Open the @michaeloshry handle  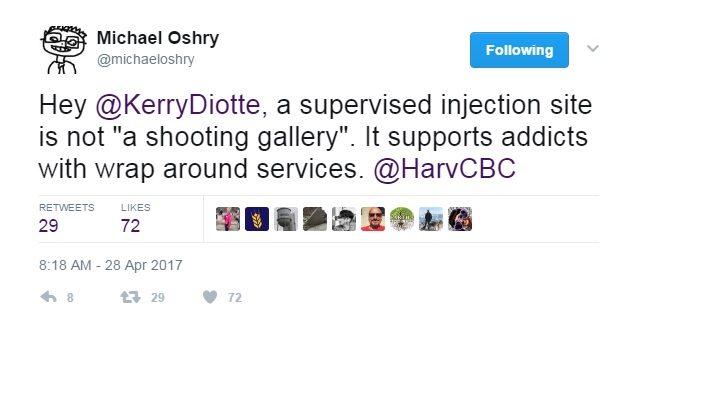pyautogui.click(x=146, y=59)
